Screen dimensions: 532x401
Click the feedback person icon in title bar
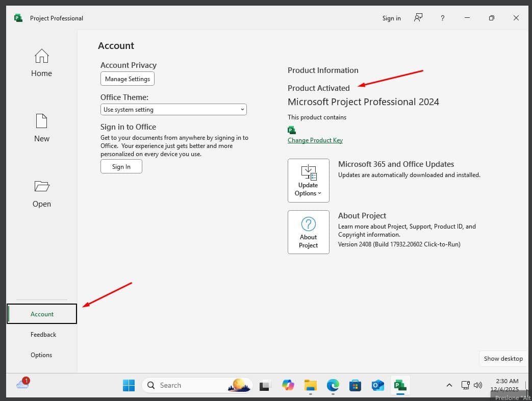418,18
